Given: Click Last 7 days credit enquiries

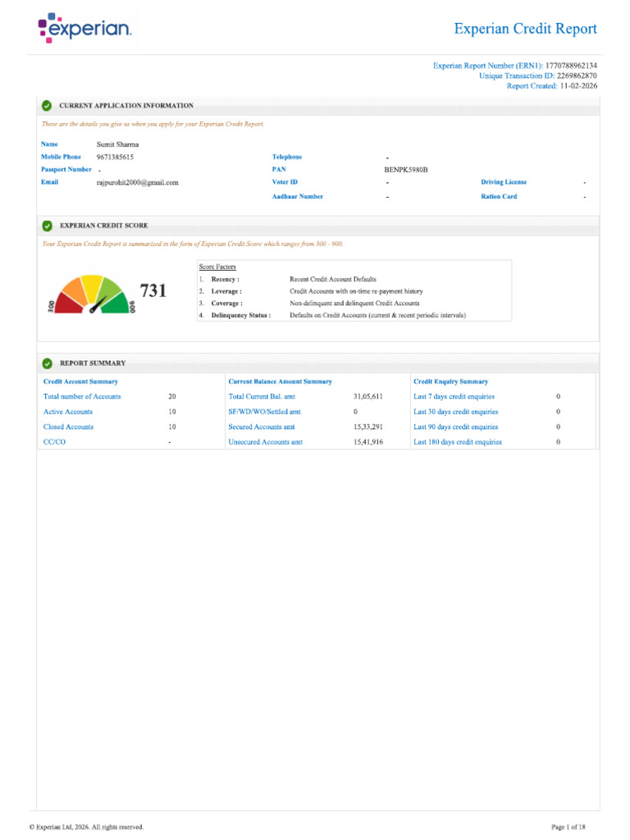Looking at the screenshot, I should point(454,397).
